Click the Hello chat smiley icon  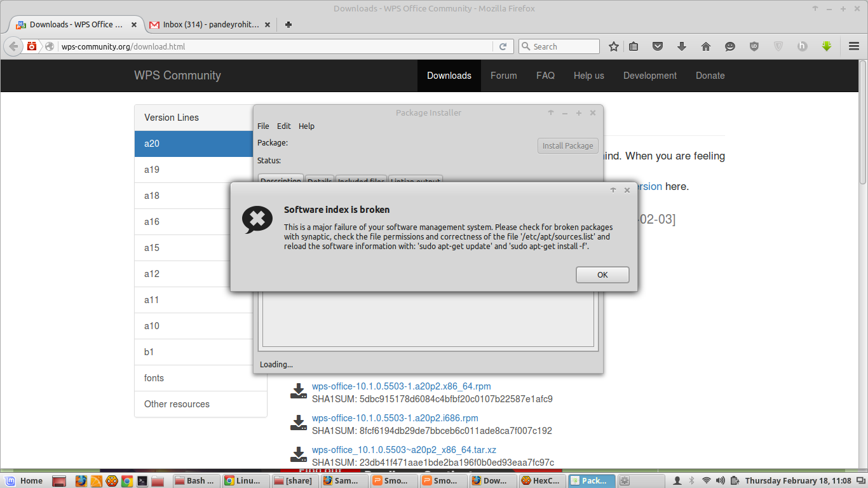click(730, 46)
